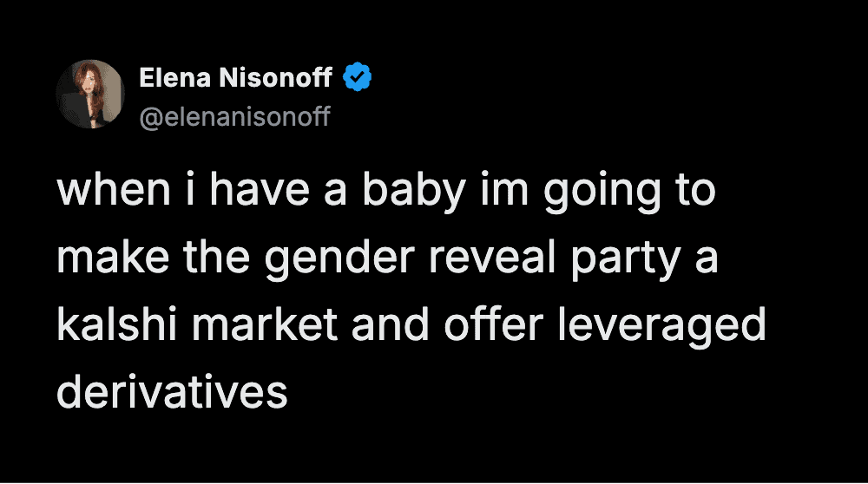Open Elena Nisonoff's profile picture
Viewport: 868px width, 484px height.
[90, 94]
